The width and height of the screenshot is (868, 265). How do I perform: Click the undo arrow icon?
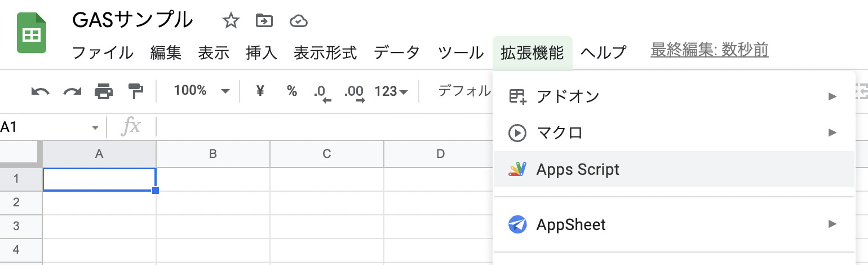[x=40, y=91]
